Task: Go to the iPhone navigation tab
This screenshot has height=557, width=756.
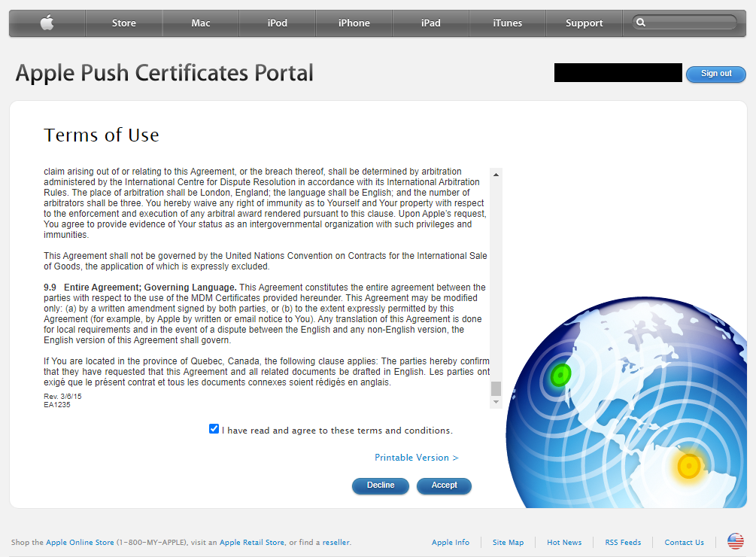Action: [354, 23]
